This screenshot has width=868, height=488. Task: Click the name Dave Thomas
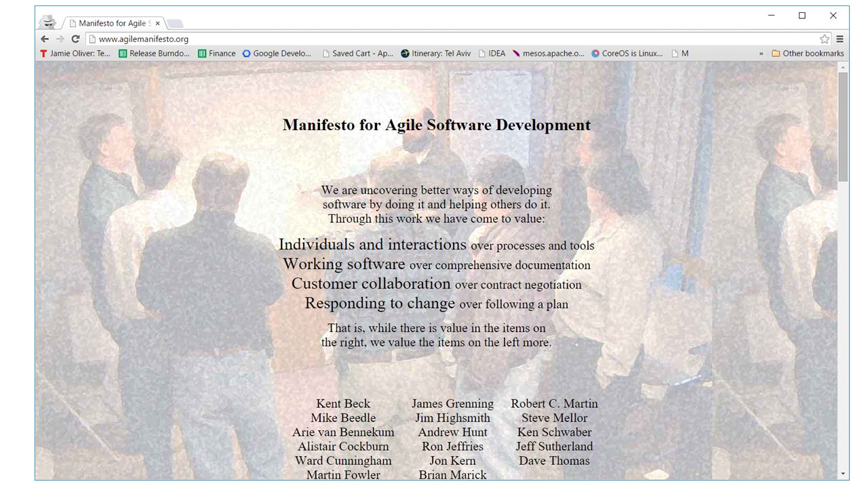pyautogui.click(x=554, y=460)
